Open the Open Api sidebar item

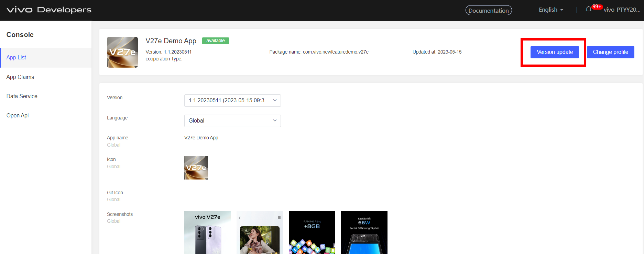[x=18, y=116]
